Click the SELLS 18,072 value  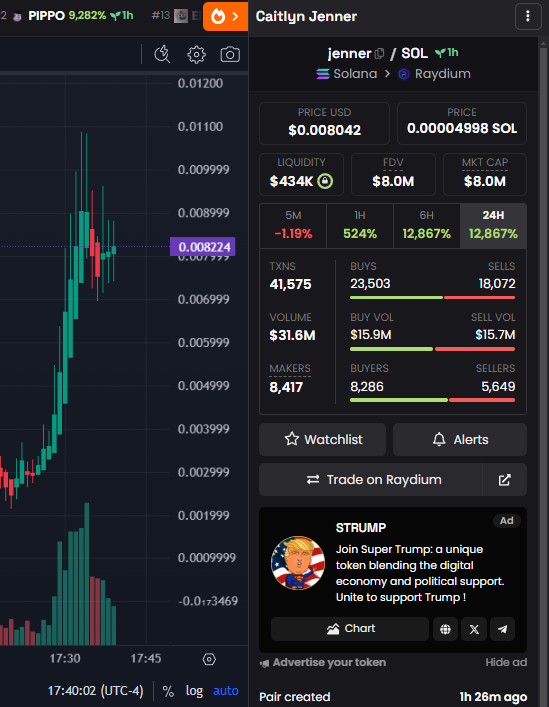497,284
